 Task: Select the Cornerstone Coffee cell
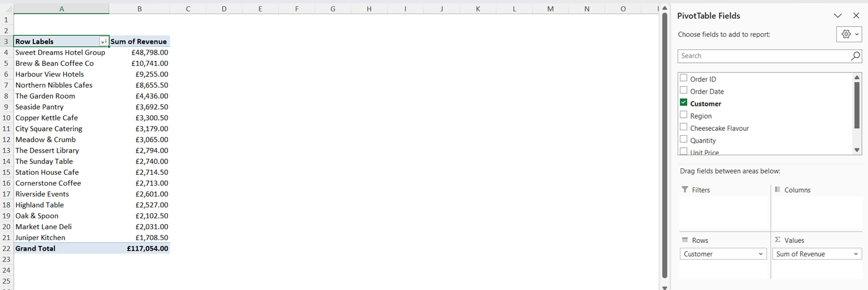click(x=61, y=183)
